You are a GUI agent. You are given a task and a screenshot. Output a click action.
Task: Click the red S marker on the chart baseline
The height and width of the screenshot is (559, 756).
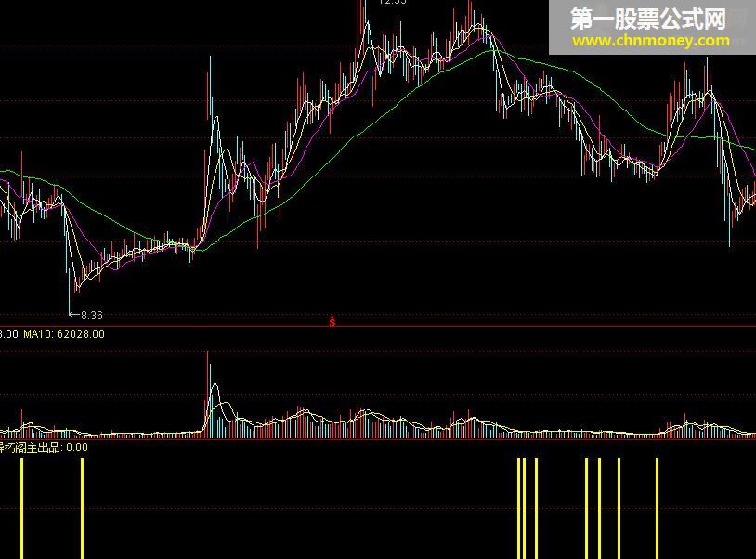[332, 321]
